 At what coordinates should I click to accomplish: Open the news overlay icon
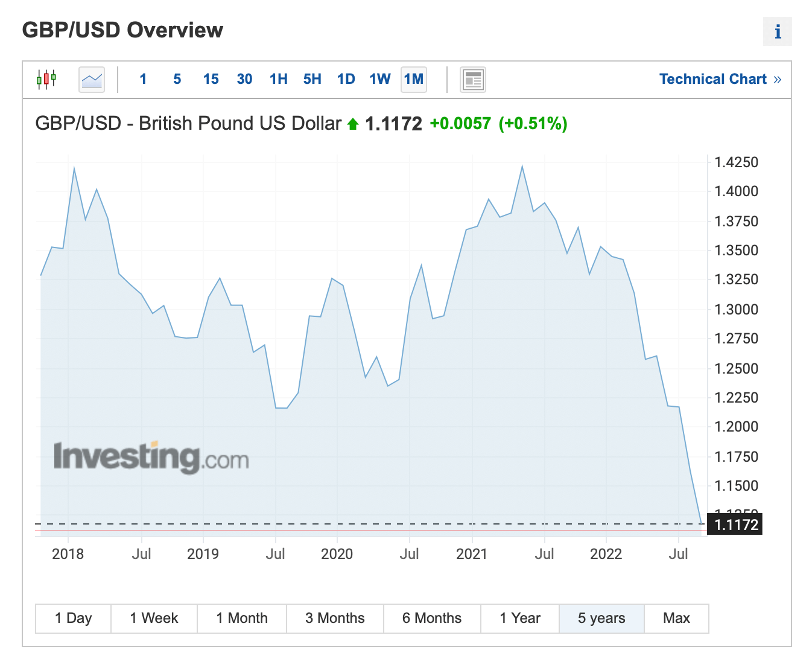tap(473, 79)
